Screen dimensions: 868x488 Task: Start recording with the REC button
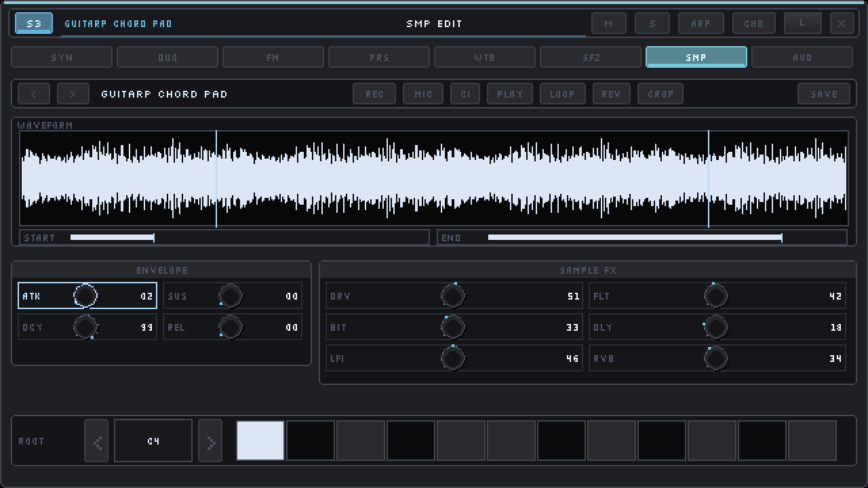point(374,94)
